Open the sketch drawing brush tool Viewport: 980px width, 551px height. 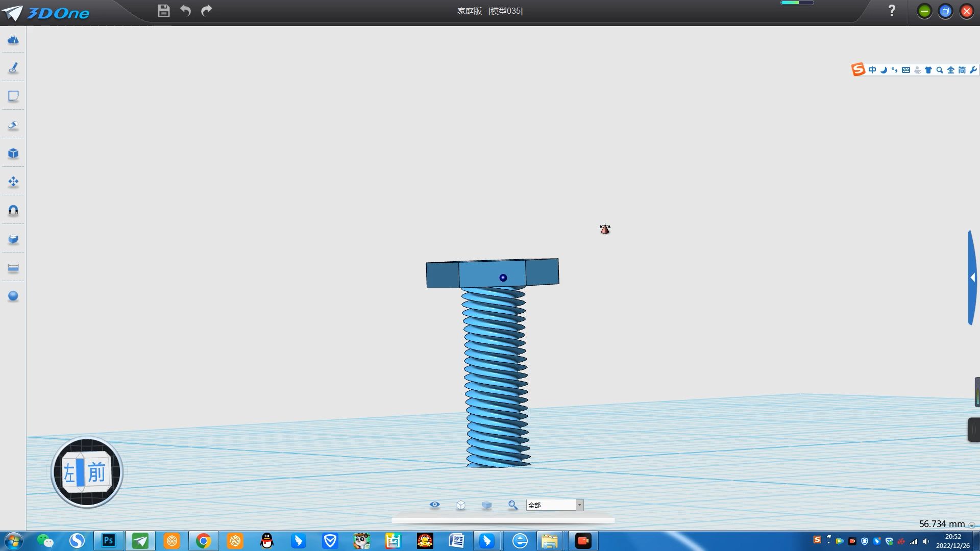click(x=13, y=68)
